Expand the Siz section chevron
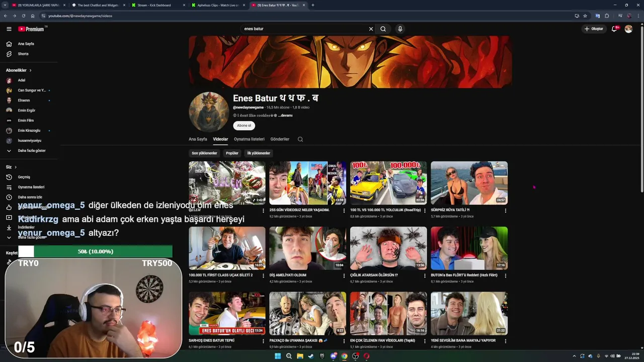The width and height of the screenshot is (644, 362). click(16, 167)
